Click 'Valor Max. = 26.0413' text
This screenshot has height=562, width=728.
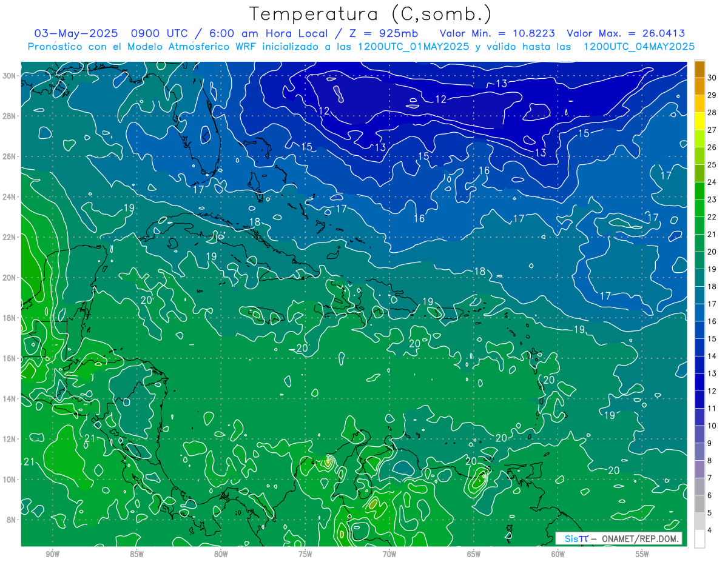[626, 33]
